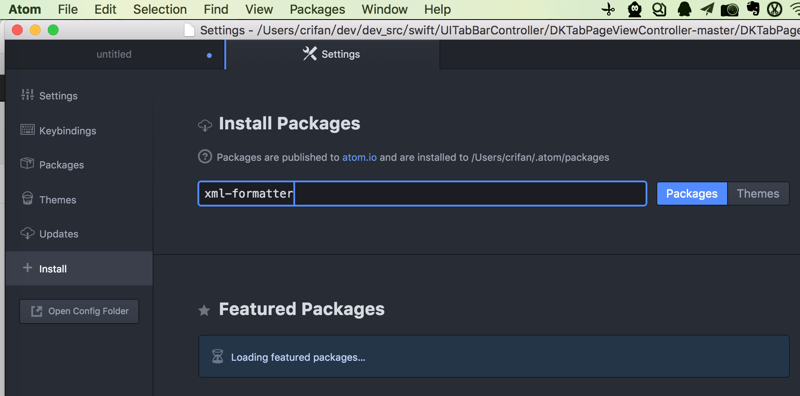Open Keybindings via the keyboard icon
Image resolution: width=800 pixels, height=396 pixels.
[27, 130]
